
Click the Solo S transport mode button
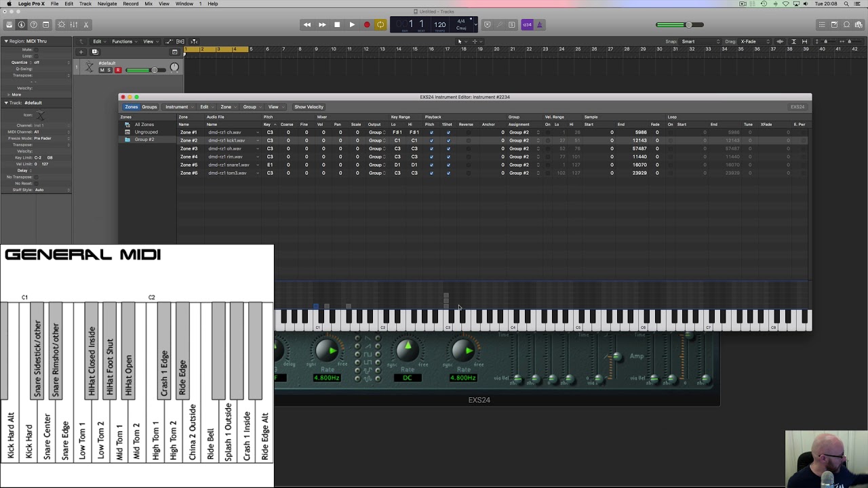pyautogui.click(x=512, y=25)
